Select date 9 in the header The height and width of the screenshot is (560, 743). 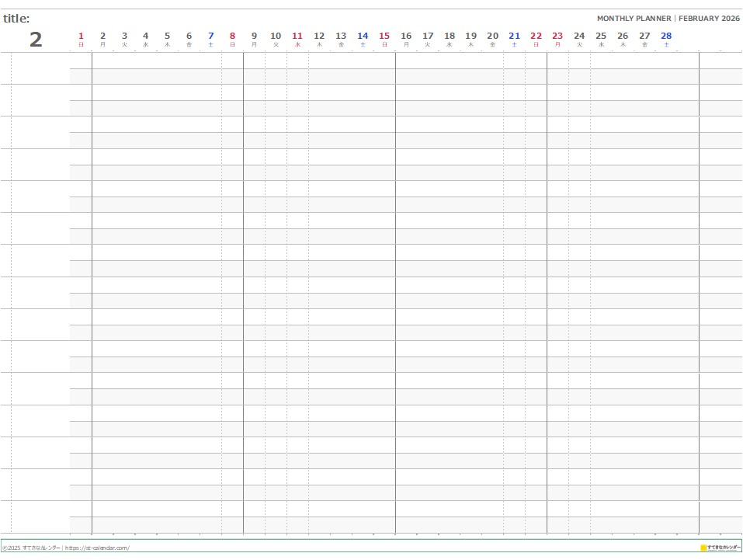[x=254, y=36]
